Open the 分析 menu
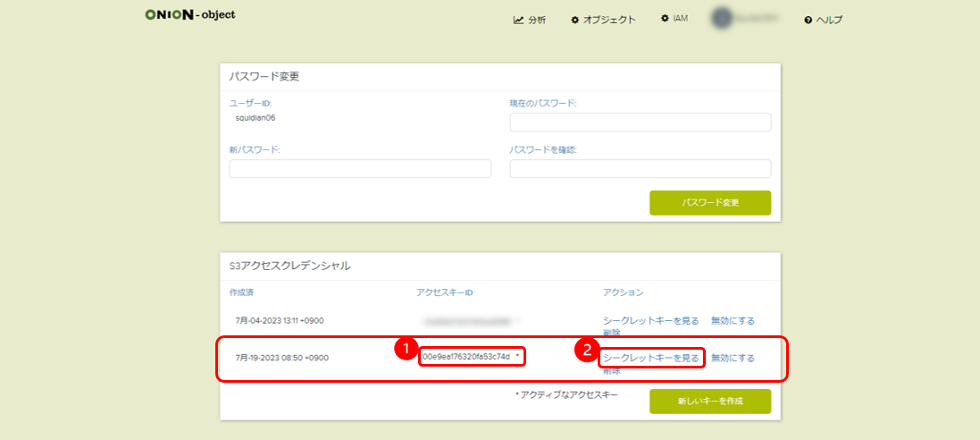Viewport: 980px width, 440px height. tap(537, 20)
